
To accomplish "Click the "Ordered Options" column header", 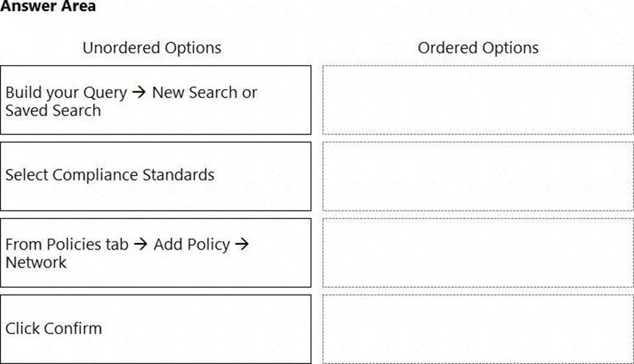I will pyautogui.click(x=478, y=47).
